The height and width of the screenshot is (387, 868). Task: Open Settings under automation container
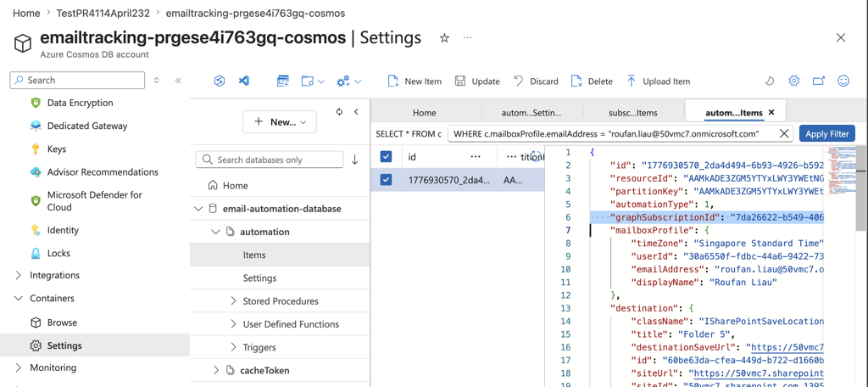(x=259, y=278)
